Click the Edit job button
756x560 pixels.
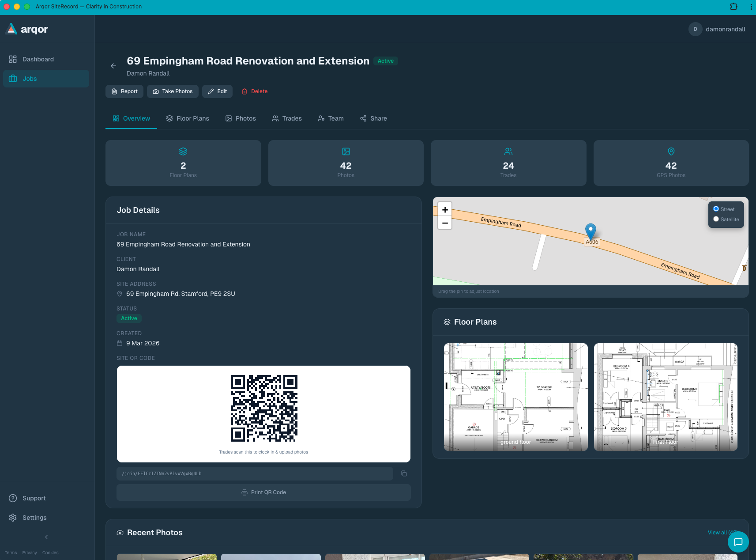tap(217, 91)
